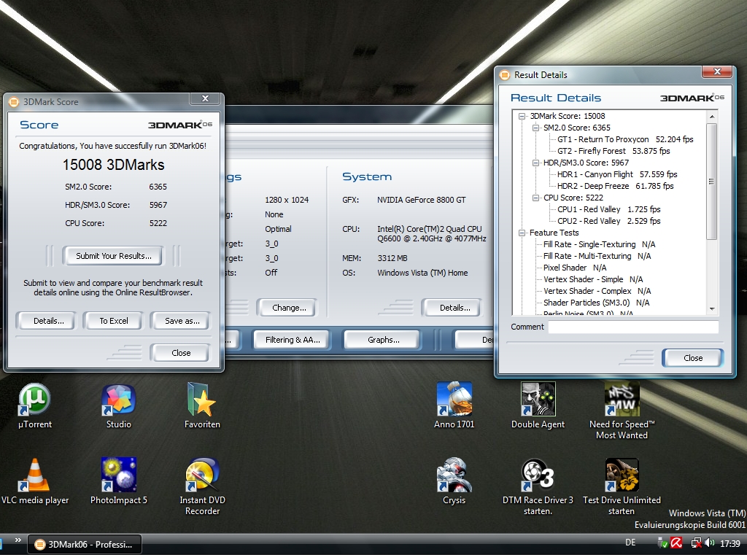Image resolution: width=747 pixels, height=560 pixels.
Task: Click the 17:39 taskbar clock
Action: [x=729, y=543]
